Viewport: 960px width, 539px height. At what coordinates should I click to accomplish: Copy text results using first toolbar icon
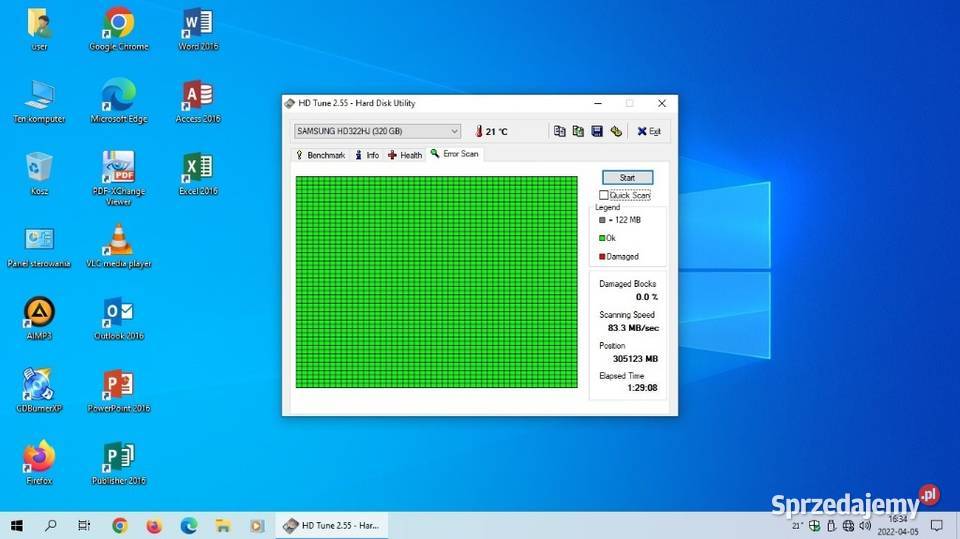pyautogui.click(x=559, y=131)
